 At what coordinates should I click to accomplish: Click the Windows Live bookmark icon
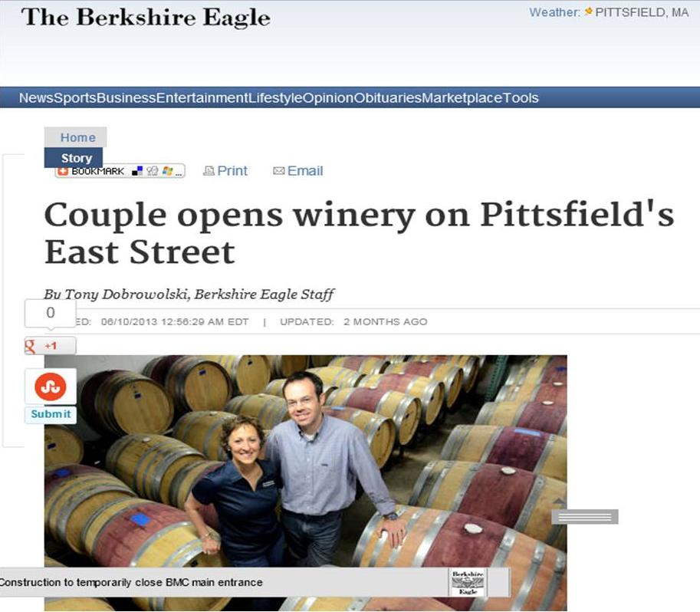pyautogui.click(x=167, y=171)
